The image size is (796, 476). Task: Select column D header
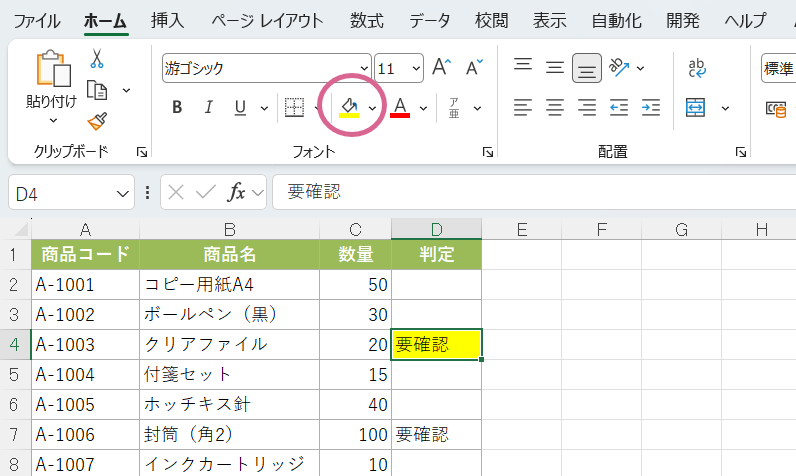(437, 229)
